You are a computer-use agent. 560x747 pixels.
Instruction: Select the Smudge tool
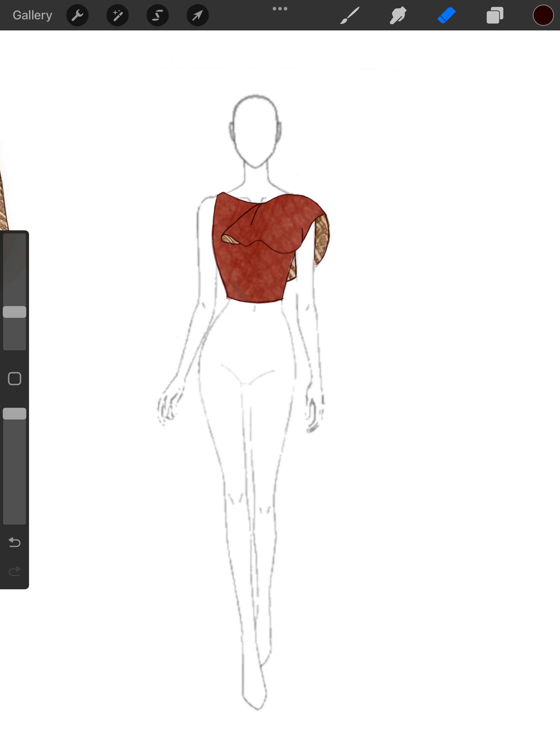398,15
